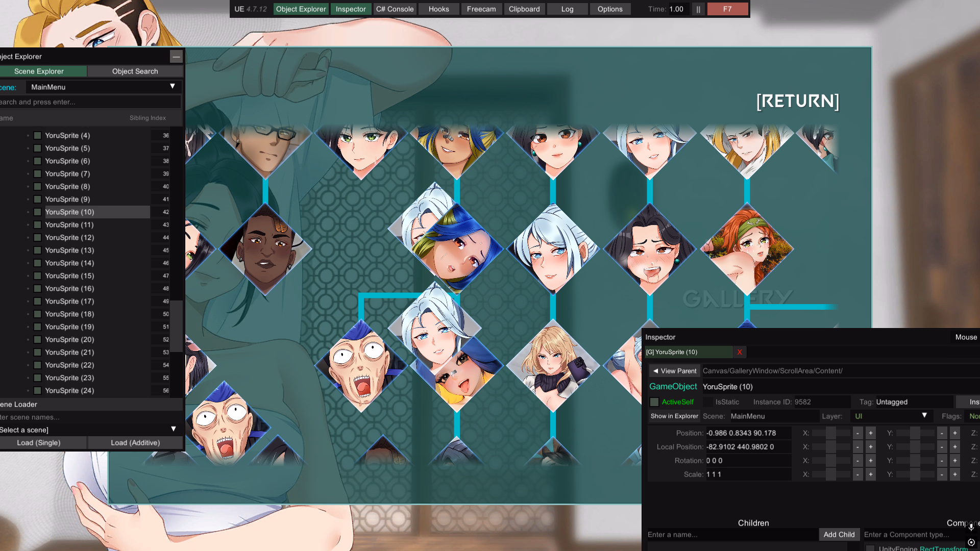The image size is (980, 551).
Task: Select YoruSprite (20) in the scene tree
Action: tap(69, 340)
